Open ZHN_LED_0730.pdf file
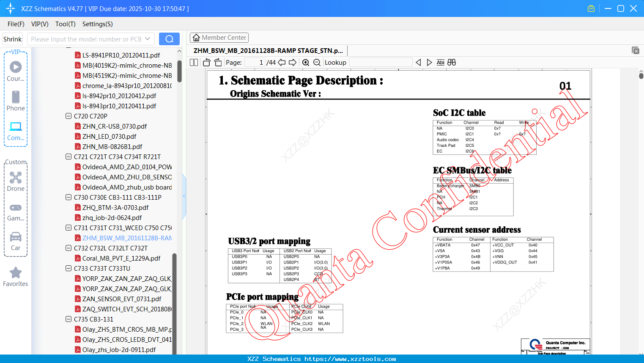Viewport: 644px width, 363px height. (x=109, y=136)
